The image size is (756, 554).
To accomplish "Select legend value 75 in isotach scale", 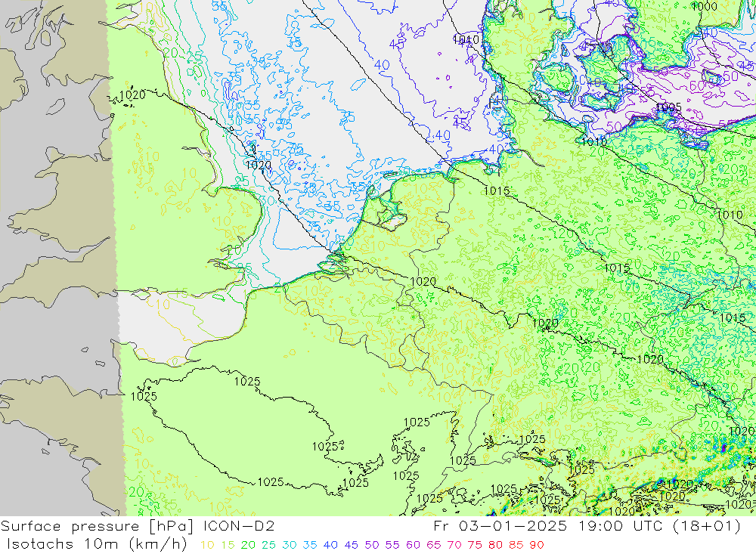I will click(x=475, y=545).
